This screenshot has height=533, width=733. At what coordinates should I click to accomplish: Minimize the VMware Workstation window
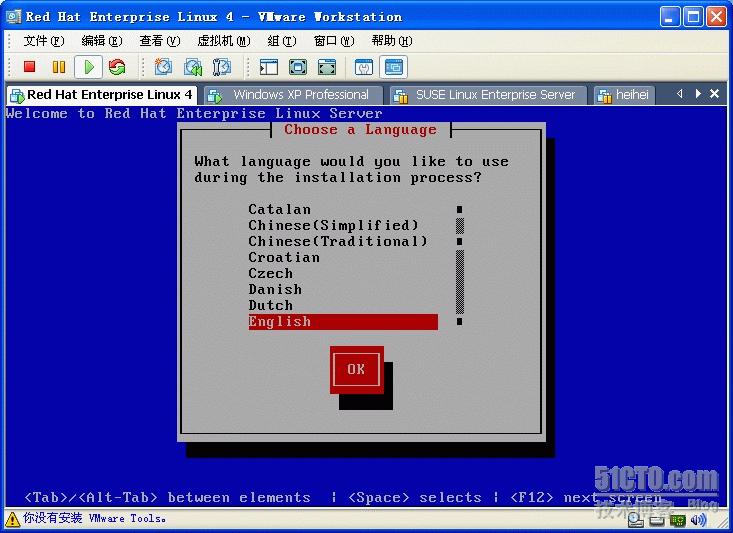tap(670, 17)
